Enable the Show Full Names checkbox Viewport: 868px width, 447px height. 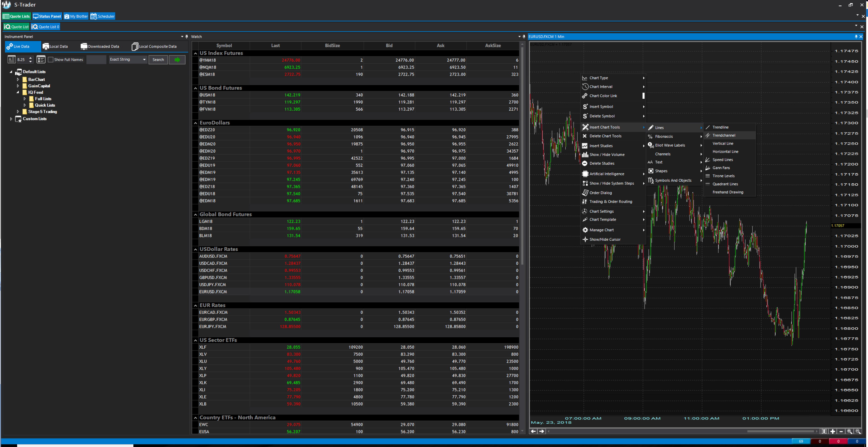click(50, 60)
